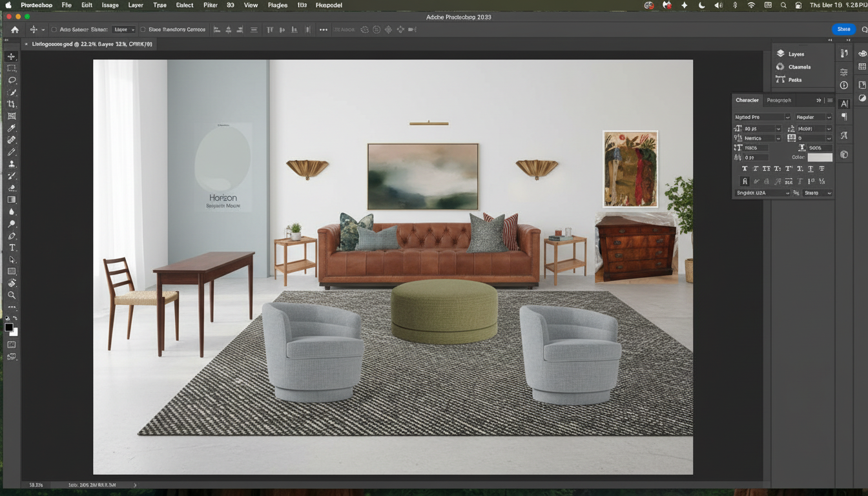Enable the Auto-Select checkbox
Viewport: 868px width, 496px height.
tap(54, 30)
